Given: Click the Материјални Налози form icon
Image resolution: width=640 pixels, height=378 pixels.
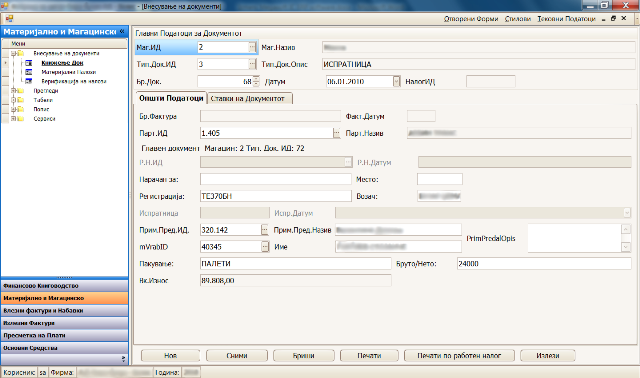Looking at the screenshot, I should pos(29,72).
